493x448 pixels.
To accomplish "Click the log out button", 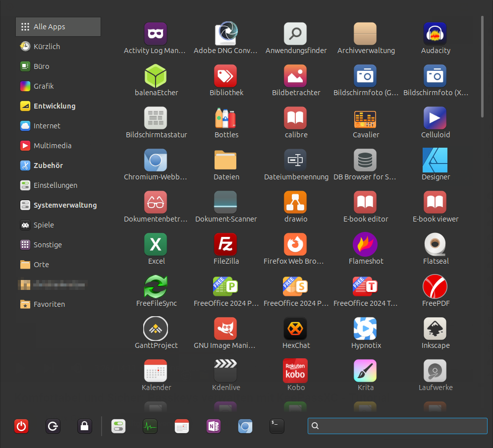I will pos(53,426).
